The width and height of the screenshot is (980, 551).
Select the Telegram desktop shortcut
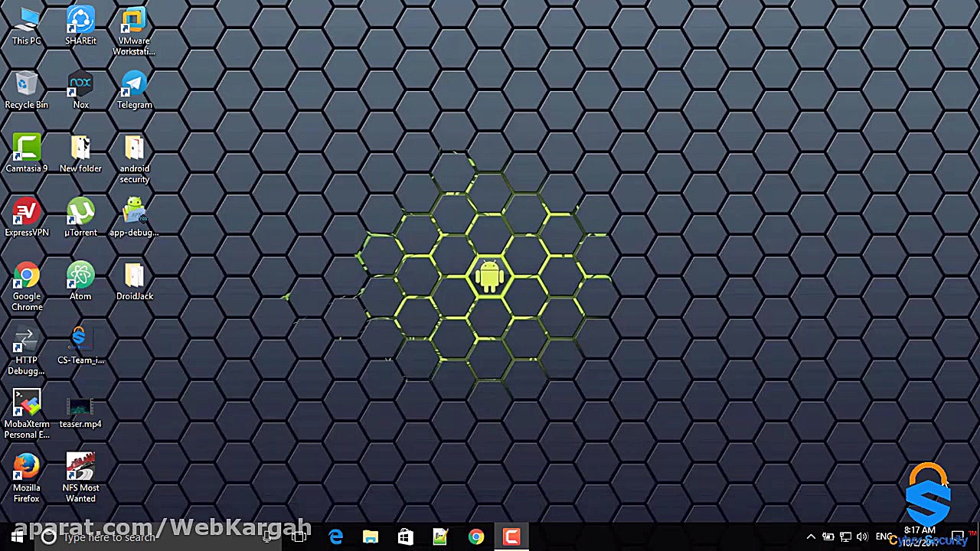tap(134, 90)
